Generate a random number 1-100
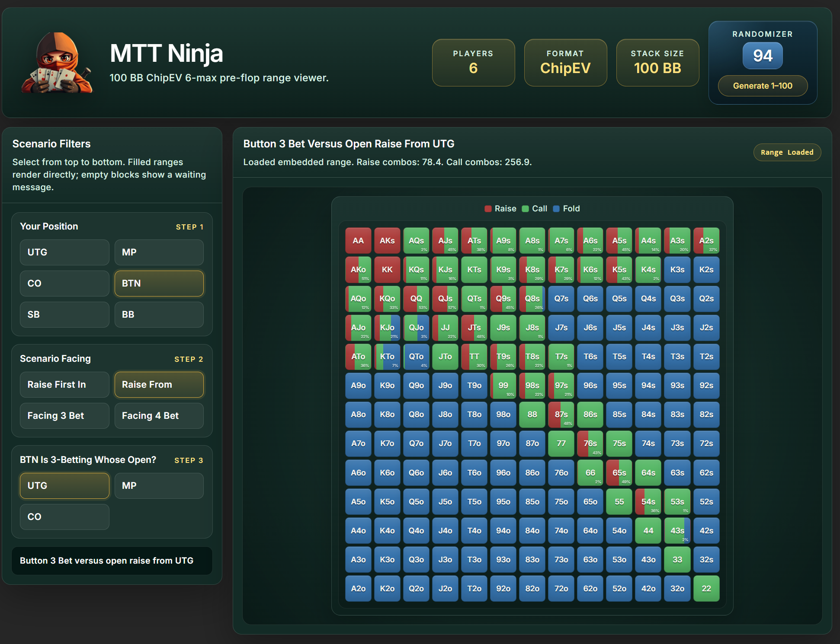Screen dimensions: 840x644 [763, 86]
